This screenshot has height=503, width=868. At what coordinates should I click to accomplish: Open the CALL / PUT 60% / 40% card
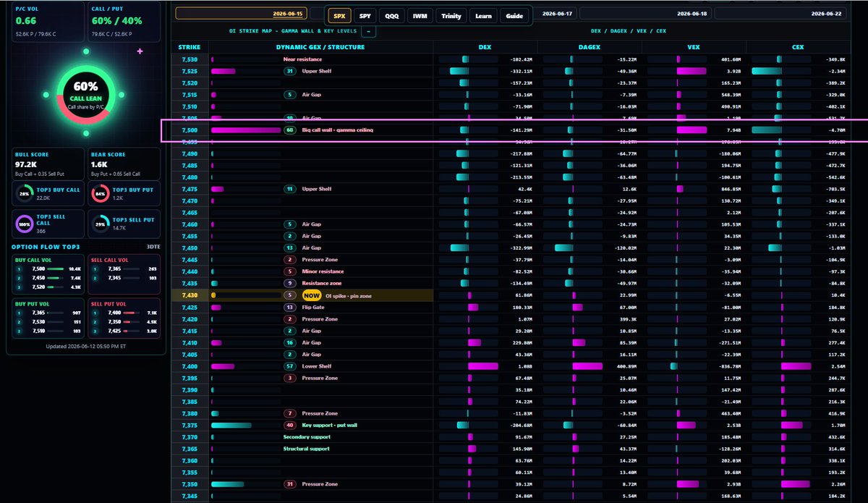coord(124,22)
